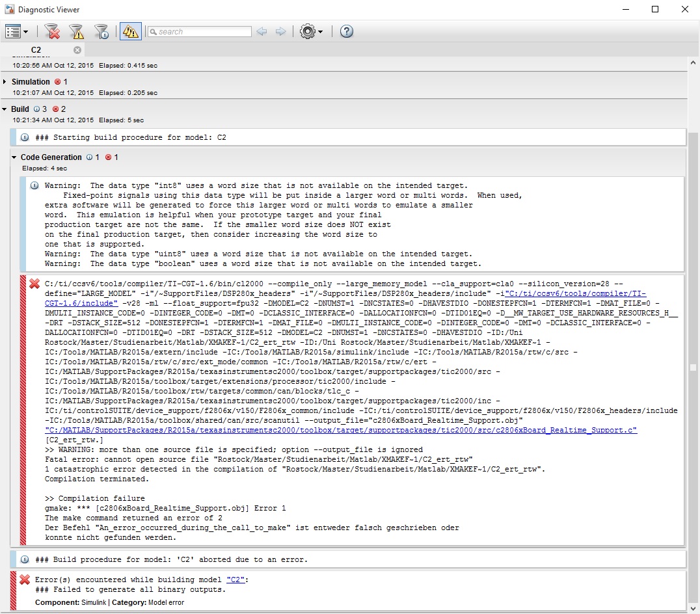The height and width of the screenshot is (614, 700).
Task: Open the "C2" model link
Action: (236, 580)
